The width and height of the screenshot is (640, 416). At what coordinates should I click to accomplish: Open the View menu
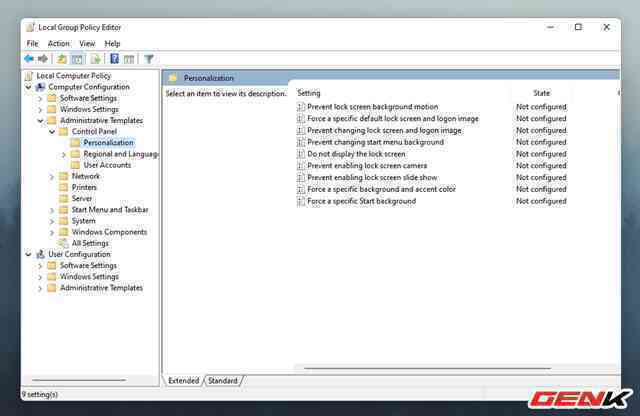(87, 44)
